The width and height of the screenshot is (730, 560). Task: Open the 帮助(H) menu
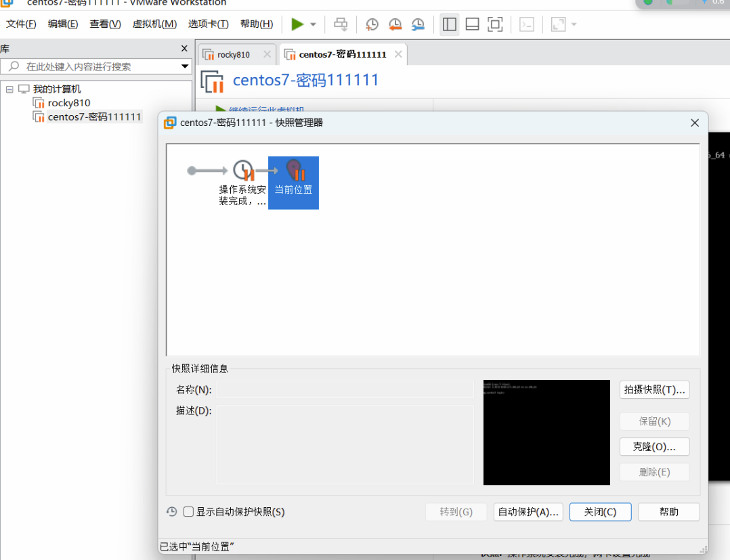(257, 24)
